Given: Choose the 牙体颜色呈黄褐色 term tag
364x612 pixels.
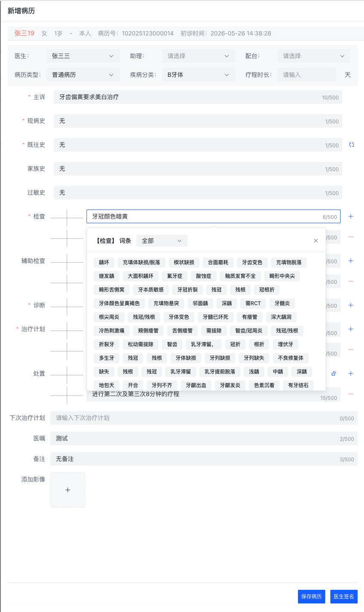Looking at the screenshot, I should (119, 303).
